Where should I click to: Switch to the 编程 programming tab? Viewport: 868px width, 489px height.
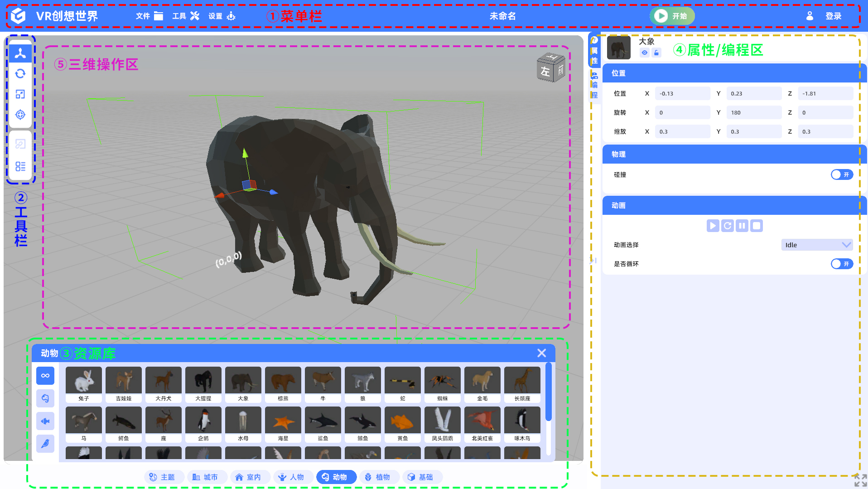[594, 86]
